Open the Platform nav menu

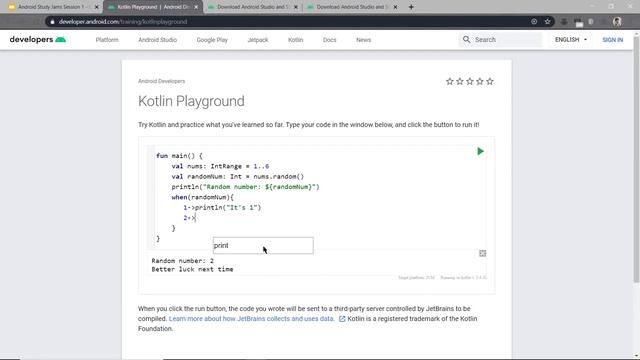(107, 40)
